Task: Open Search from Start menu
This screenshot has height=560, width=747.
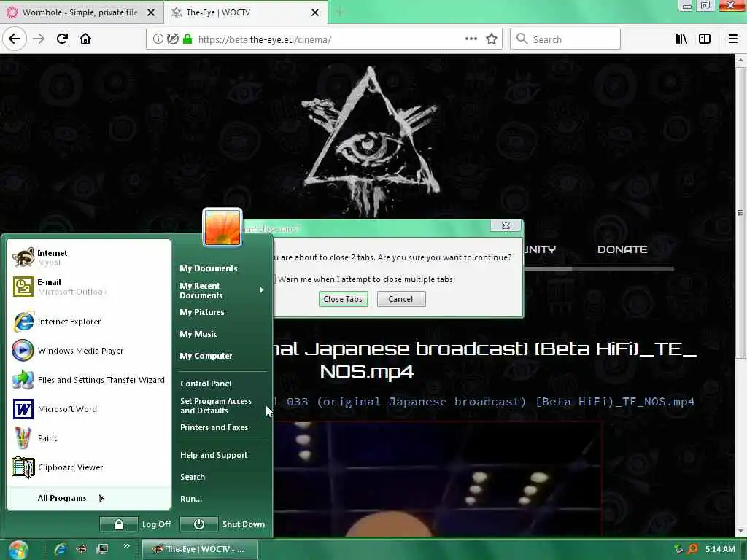Action: click(193, 477)
